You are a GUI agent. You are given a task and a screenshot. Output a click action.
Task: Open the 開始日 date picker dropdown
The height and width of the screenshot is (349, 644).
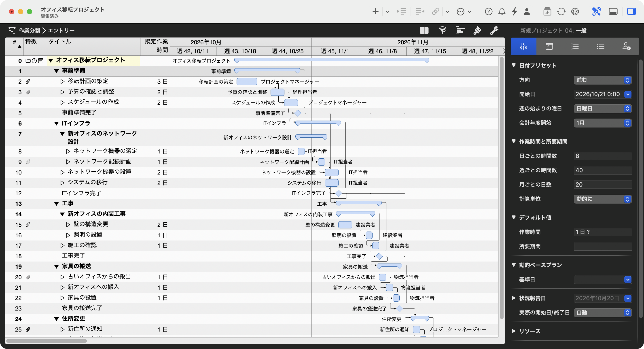[628, 94]
